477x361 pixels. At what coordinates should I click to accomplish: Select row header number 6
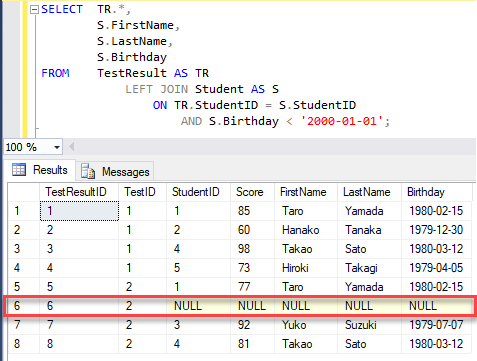pyautogui.click(x=24, y=306)
